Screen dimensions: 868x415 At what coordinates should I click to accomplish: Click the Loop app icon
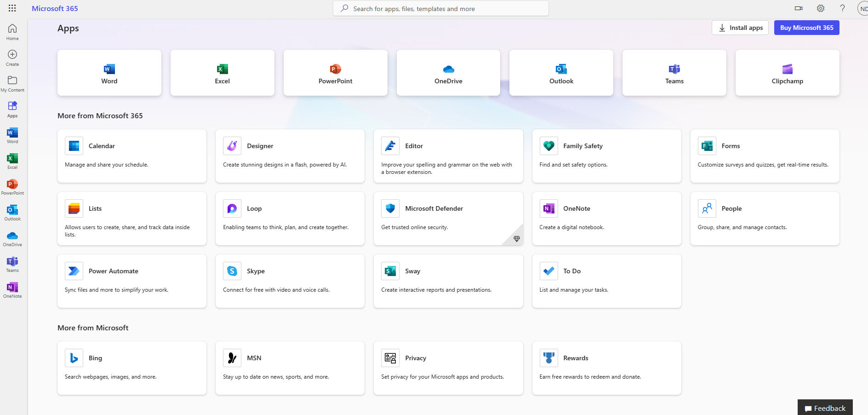pos(232,208)
